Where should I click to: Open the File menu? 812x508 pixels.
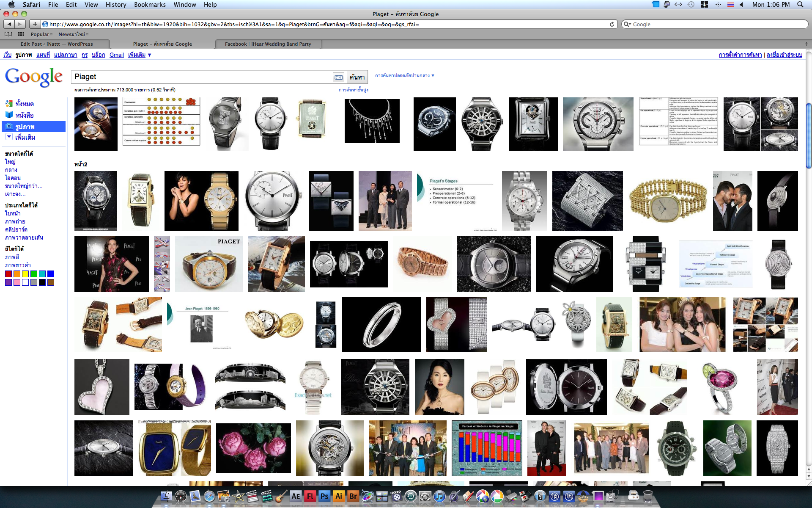(x=53, y=4)
